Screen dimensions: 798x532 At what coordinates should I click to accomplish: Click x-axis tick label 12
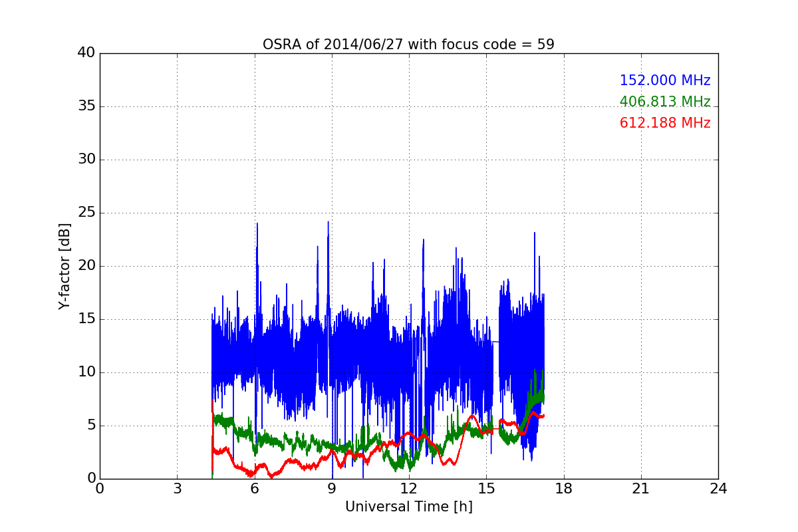[x=409, y=489]
